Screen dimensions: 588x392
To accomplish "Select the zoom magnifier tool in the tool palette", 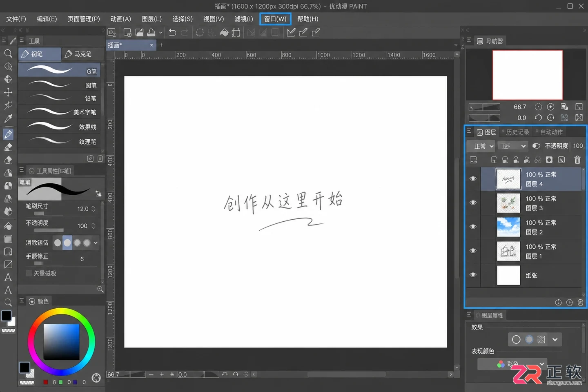I will [8, 53].
